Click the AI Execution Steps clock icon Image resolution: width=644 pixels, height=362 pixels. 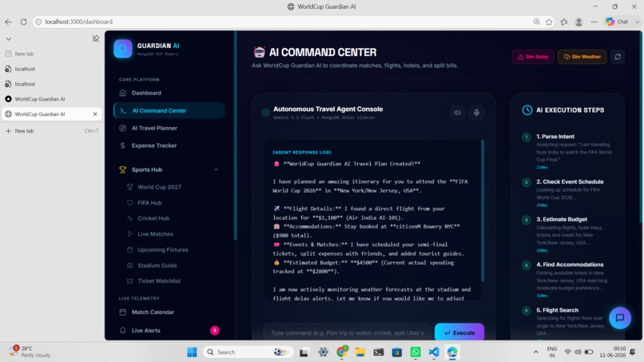(527, 110)
